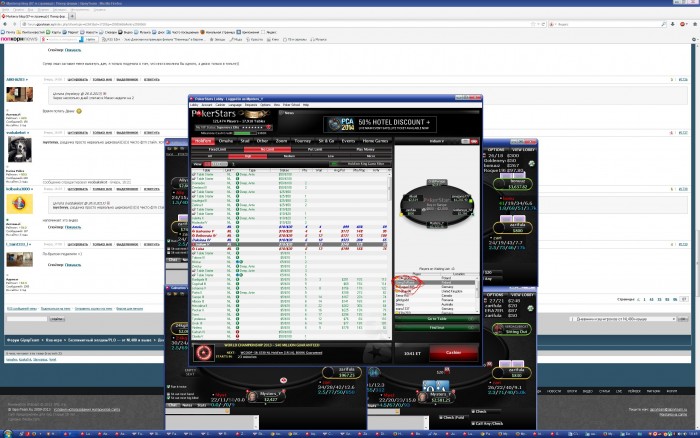Viewport: 700px width, 438px height.
Task: Open kolbaska3000 username dropdown in forum
Action: click(x=19, y=189)
